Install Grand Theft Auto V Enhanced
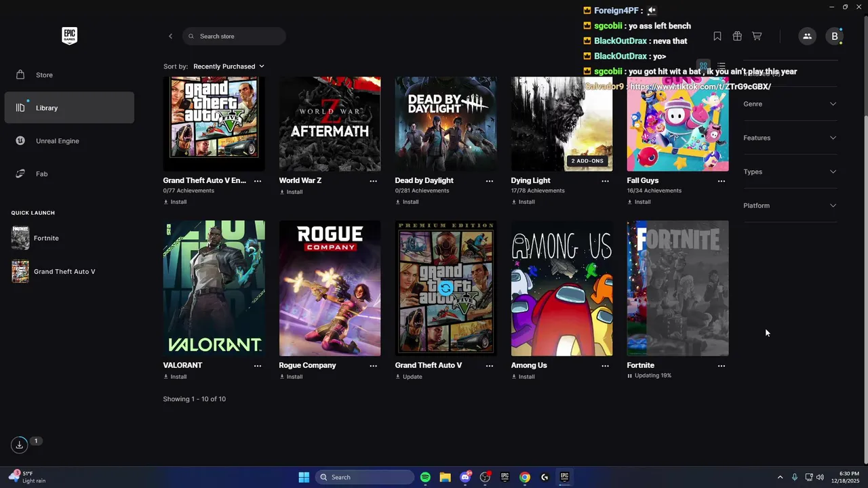 coord(175,202)
